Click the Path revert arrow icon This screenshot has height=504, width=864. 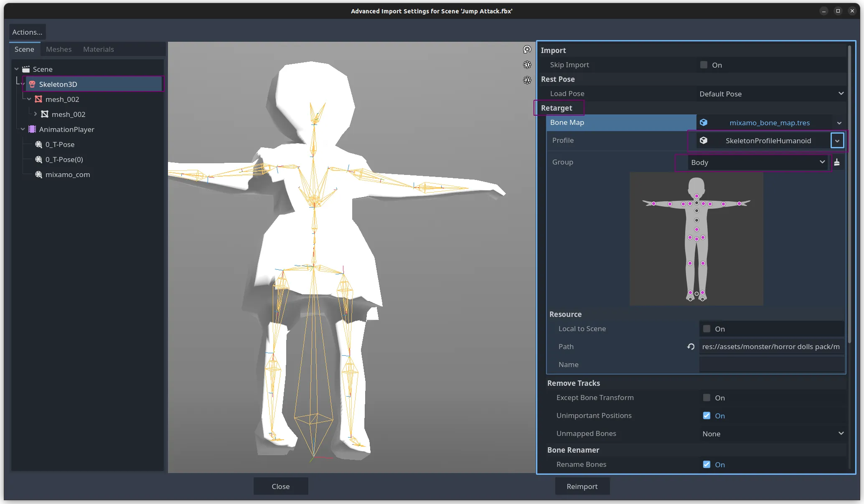pyautogui.click(x=691, y=347)
